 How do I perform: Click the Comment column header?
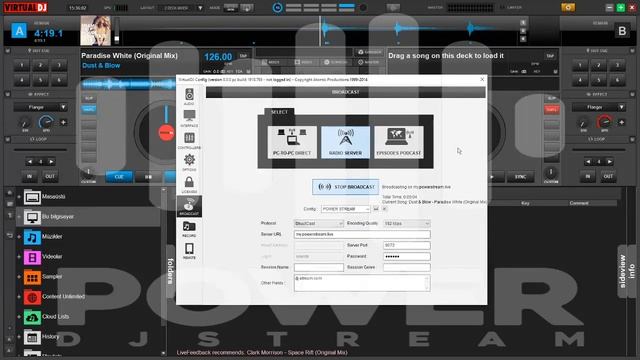[579, 203]
